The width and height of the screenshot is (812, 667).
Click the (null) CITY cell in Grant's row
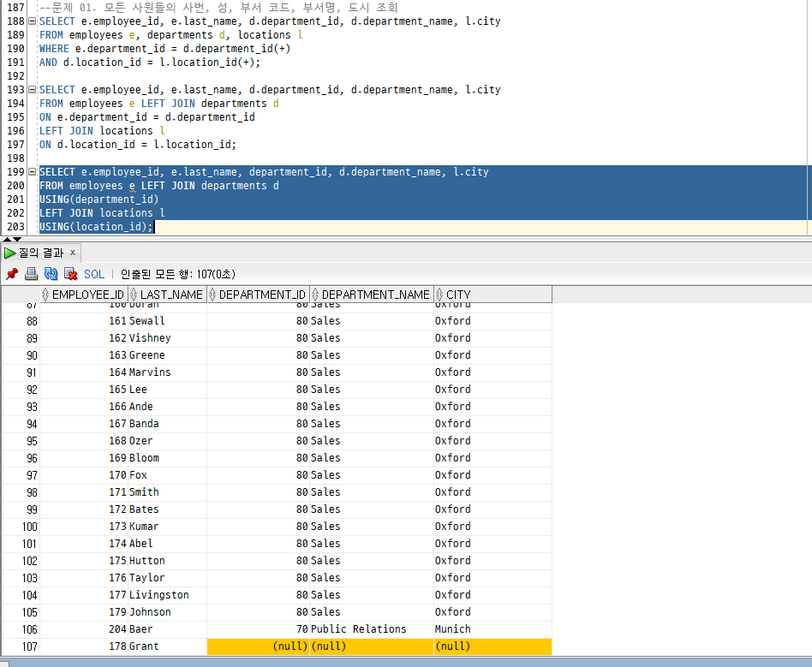[493, 646]
